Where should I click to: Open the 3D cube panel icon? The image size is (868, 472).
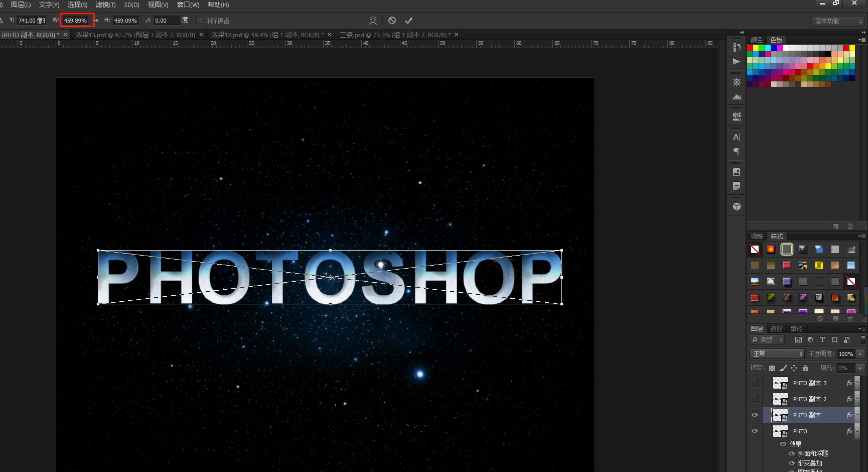[737, 206]
